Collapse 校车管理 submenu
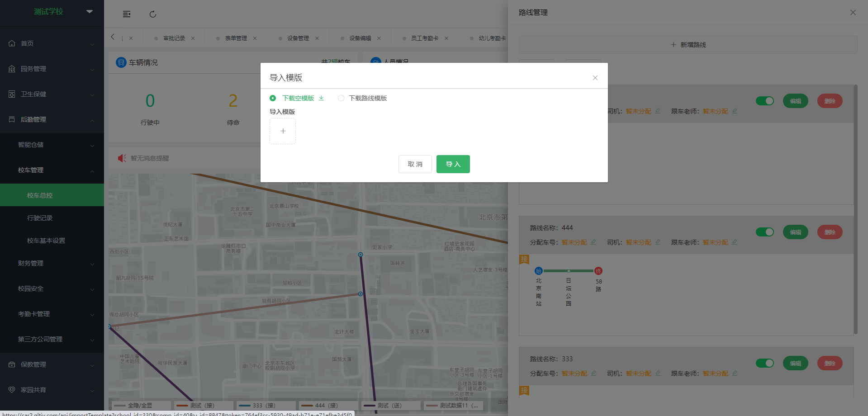 click(52, 170)
